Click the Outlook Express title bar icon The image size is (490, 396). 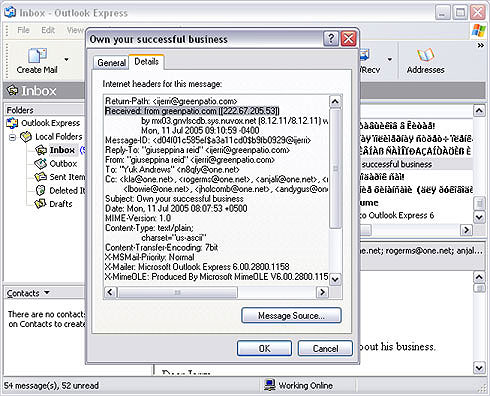click(x=10, y=12)
